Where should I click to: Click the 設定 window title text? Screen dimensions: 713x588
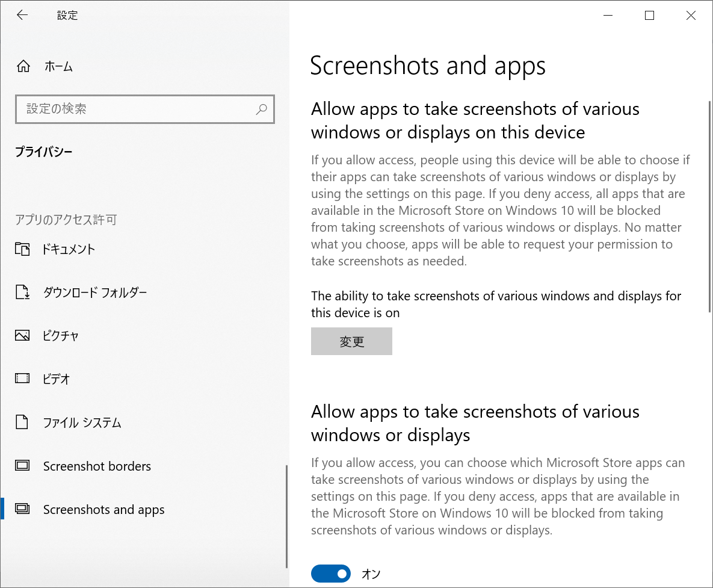(x=67, y=16)
